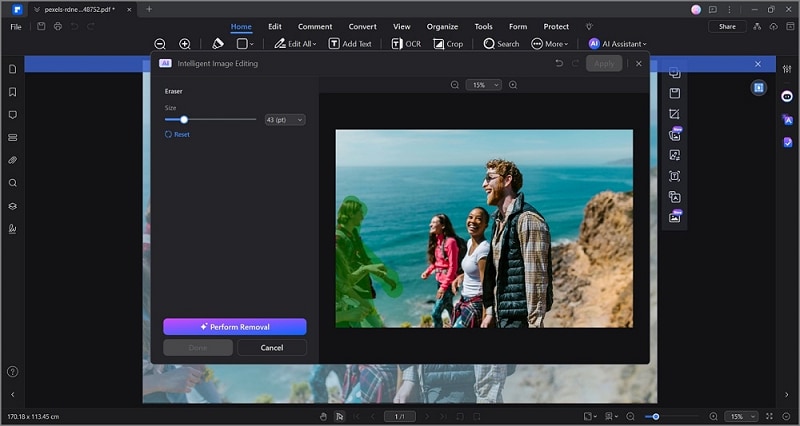Click the help question mark icon
This screenshot has width=800, height=426.
click(13, 371)
